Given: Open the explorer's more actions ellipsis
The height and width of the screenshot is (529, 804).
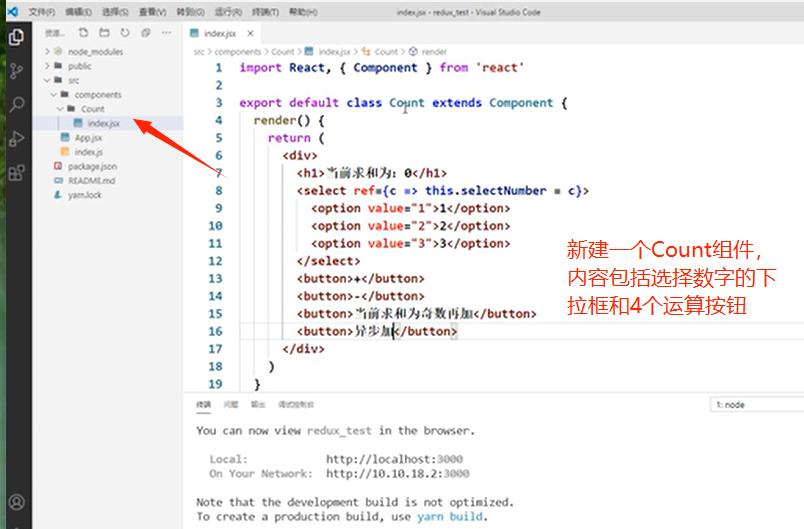Looking at the screenshot, I should pyautogui.click(x=167, y=33).
